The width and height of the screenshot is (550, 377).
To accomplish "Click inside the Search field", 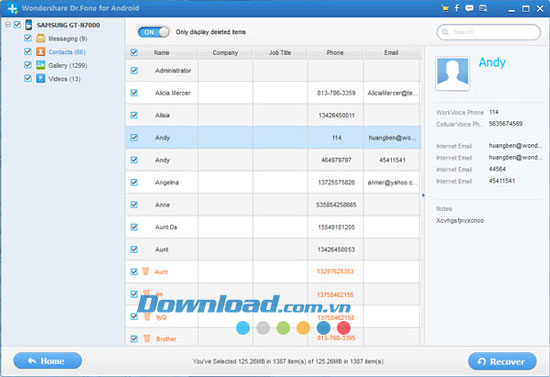I will coord(489,32).
